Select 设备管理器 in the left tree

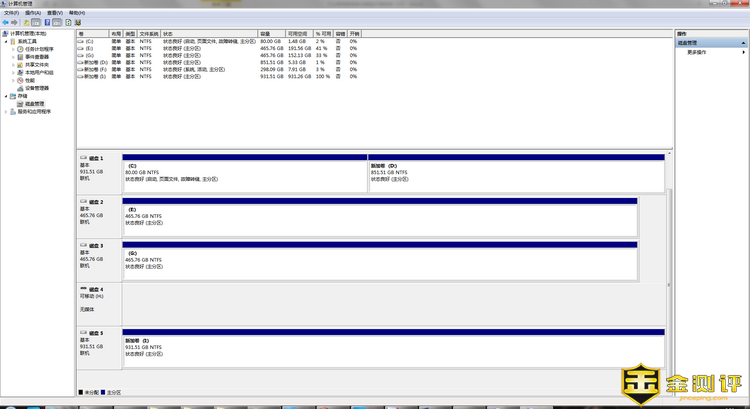click(x=36, y=88)
